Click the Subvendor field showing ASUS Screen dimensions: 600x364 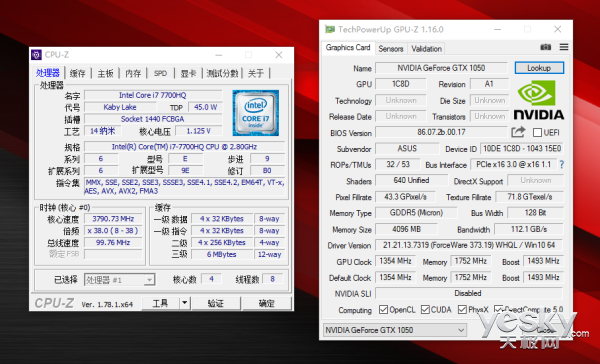(407, 149)
